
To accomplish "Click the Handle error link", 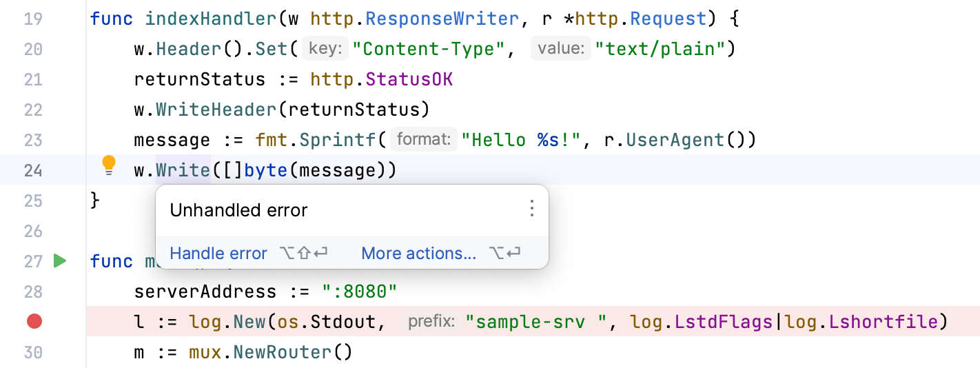I will (x=218, y=254).
